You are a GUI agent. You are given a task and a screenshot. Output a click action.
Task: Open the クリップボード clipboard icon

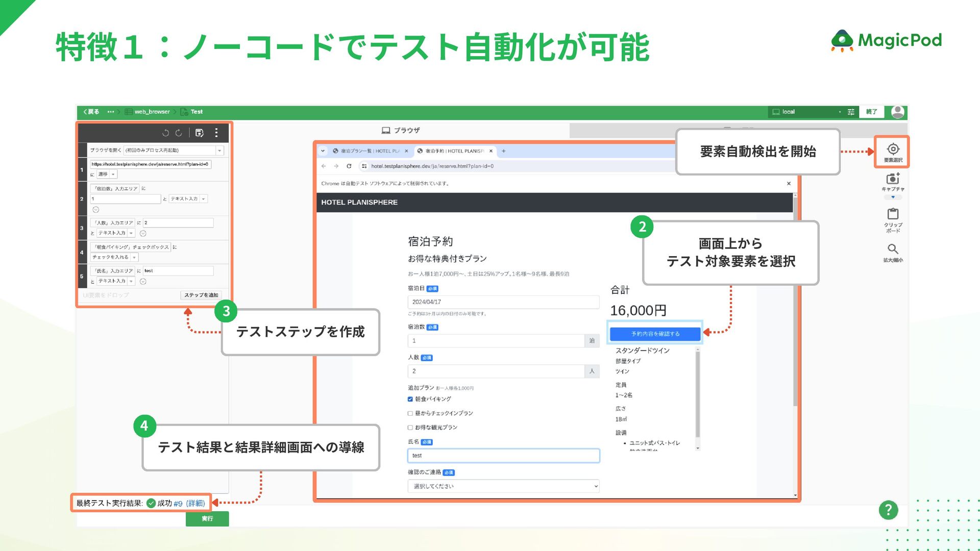(x=893, y=214)
